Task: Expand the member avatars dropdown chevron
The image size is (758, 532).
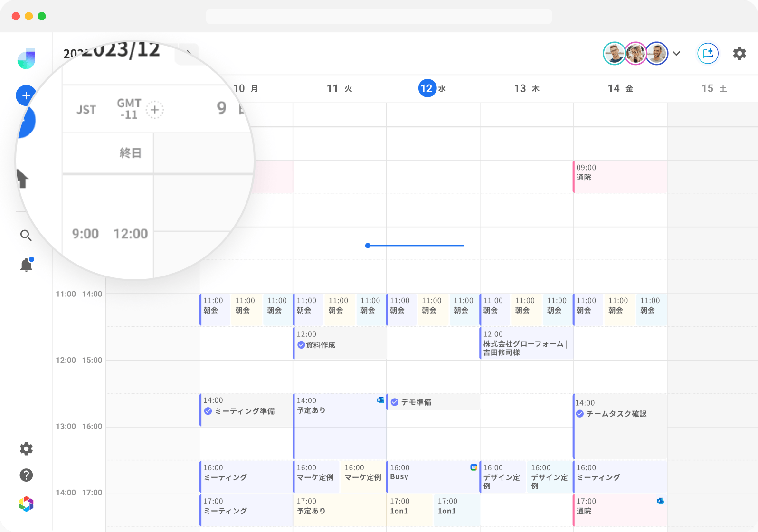Action: [676, 53]
